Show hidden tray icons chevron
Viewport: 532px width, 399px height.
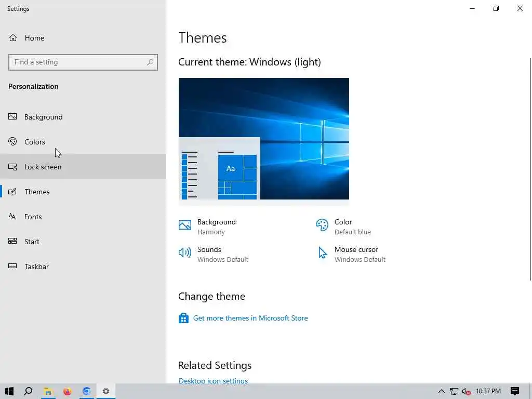(x=442, y=391)
